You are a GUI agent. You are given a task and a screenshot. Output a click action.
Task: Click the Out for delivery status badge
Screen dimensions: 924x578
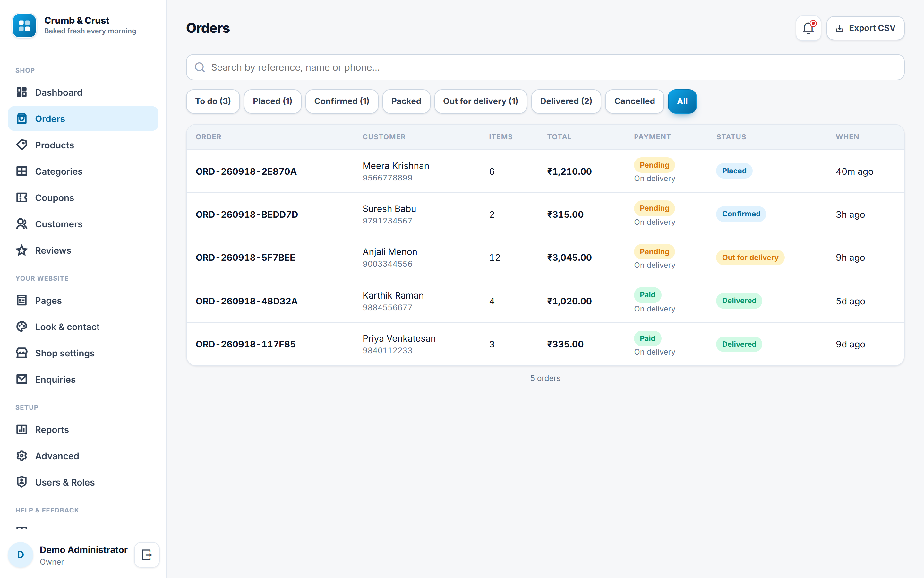[750, 258]
